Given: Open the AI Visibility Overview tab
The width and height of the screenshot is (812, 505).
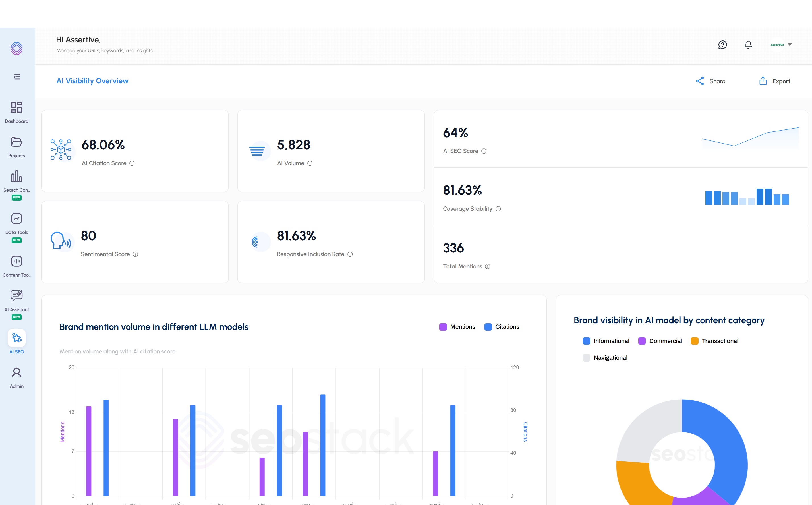Looking at the screenshot, I should pos(92,81).
